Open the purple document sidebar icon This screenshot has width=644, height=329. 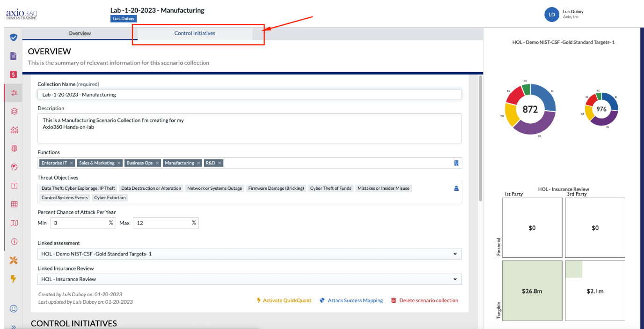coord(14,56)
